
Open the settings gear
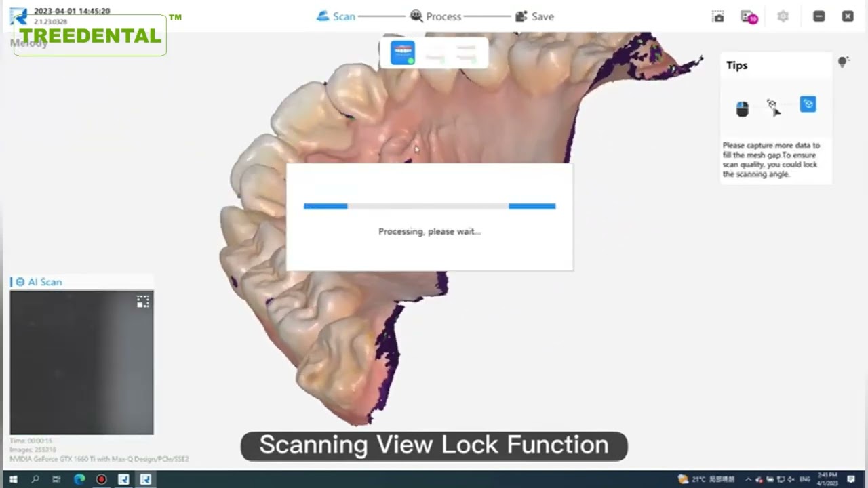pos(783,16)
